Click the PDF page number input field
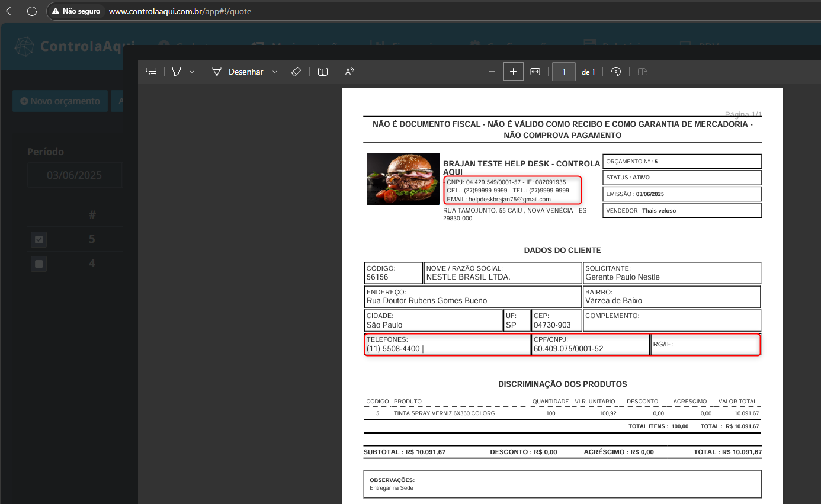The width and height of the screenshot is (821, 504). [564, 72]
